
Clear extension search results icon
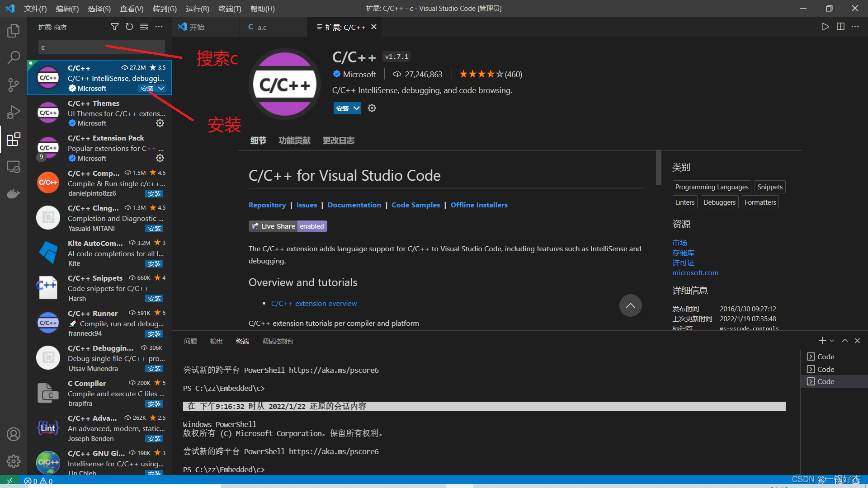click(x=144, y=27)
